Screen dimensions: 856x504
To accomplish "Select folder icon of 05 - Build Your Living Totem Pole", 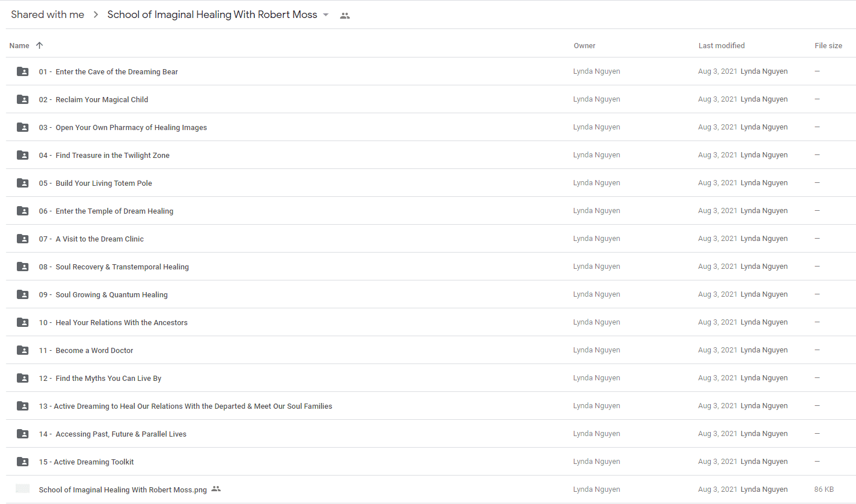I will (x=23, y=183).
